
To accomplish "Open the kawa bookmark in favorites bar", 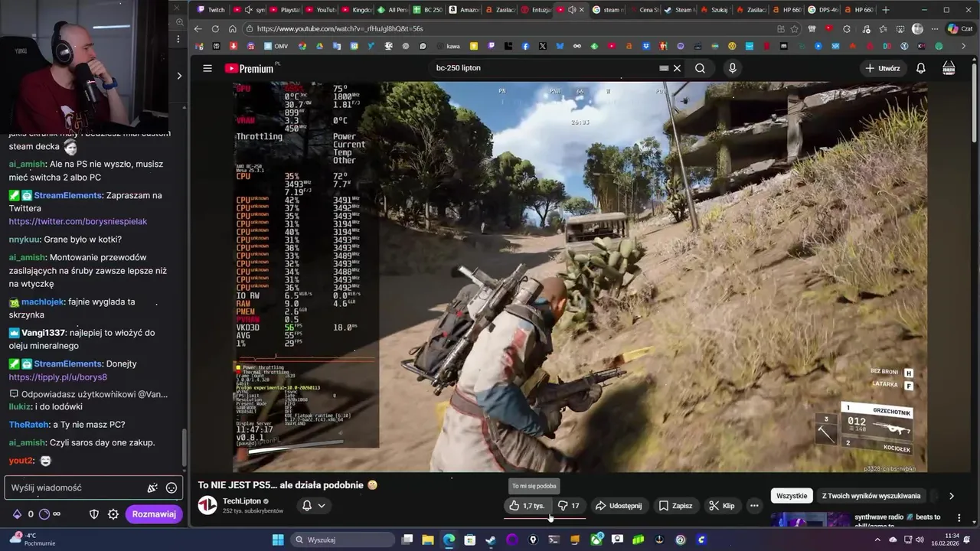I will tap(448, 46).
